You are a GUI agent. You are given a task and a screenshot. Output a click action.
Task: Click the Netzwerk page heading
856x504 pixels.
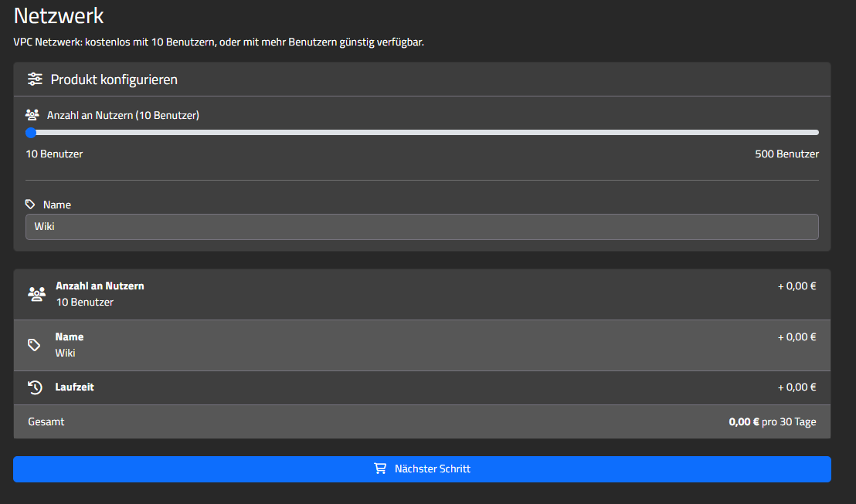click(x=59, y=15)
